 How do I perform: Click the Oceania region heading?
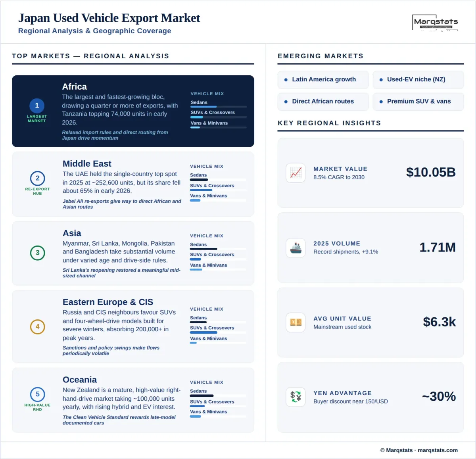(80, 380)
